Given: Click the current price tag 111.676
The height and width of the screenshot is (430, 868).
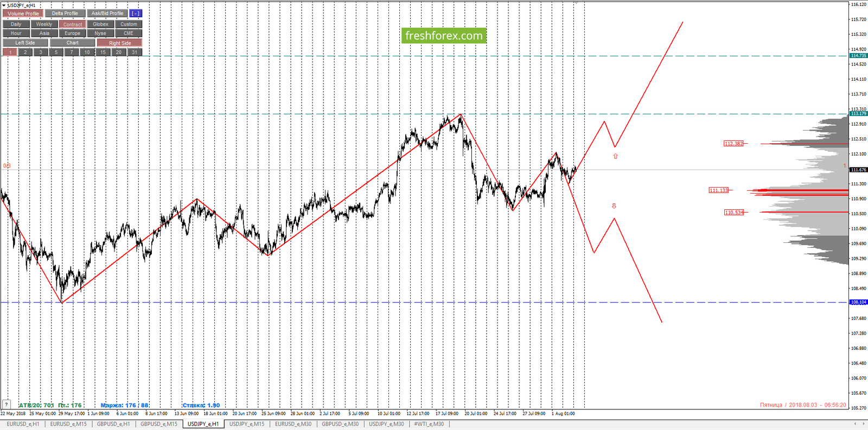Looking at the screenshot, I should point(859,170).
